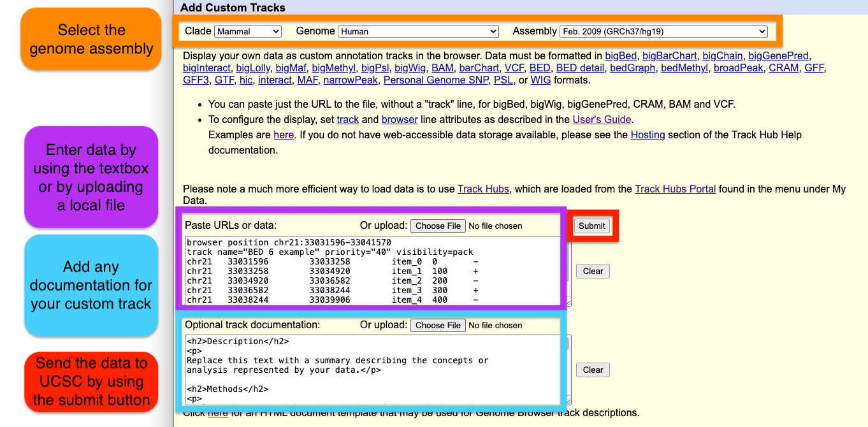Open the Track Hubs link

(x=483, y=189)
